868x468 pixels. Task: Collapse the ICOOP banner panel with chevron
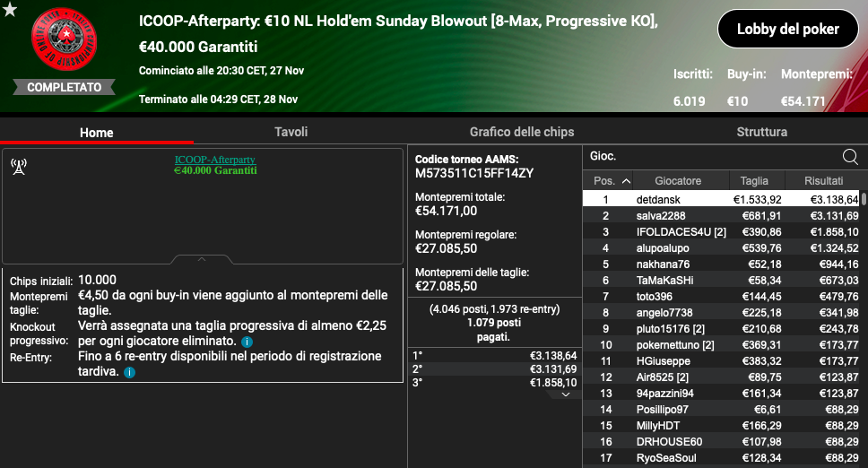(202, 260)
